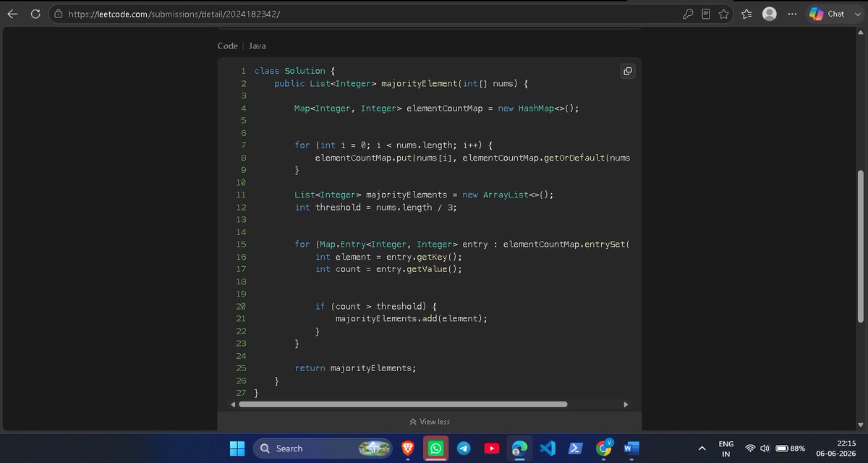868x463 pixels.
Task: Open PowerShell terminal from taskbar
Action: (575, 449)
